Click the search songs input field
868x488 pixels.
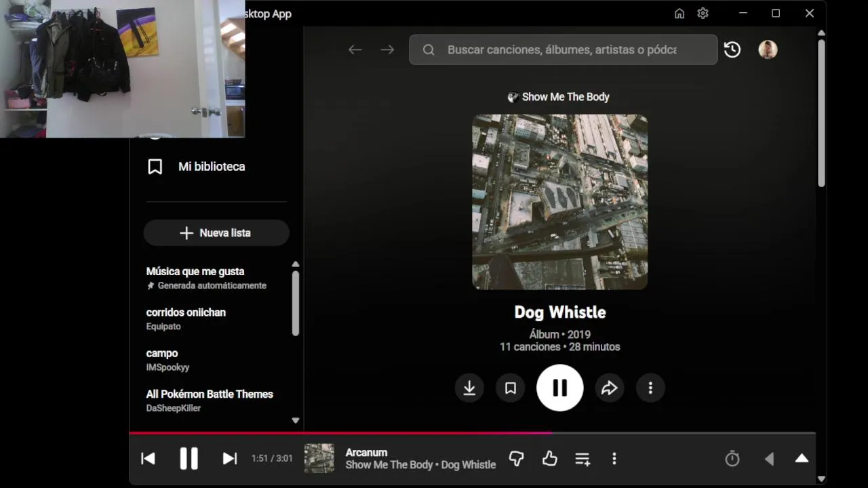[563, 49]
